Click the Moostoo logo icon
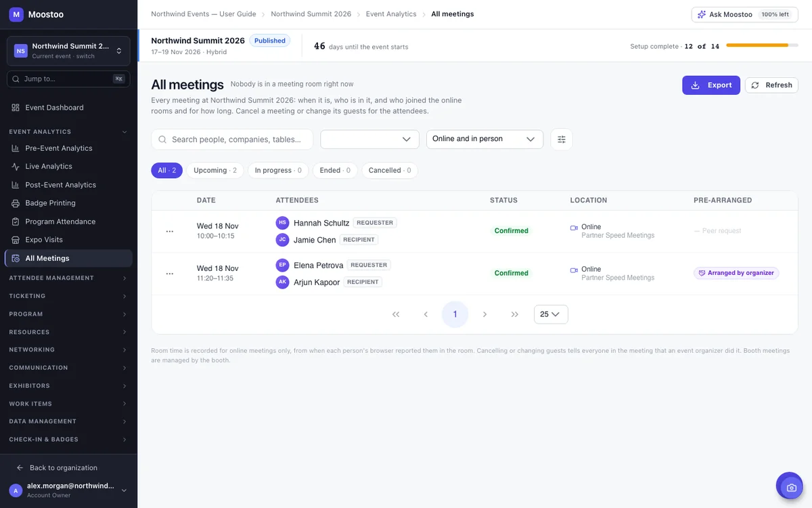The width and height of the screenshot is (812, 508). pyautogui.click(x=16, y=14)
